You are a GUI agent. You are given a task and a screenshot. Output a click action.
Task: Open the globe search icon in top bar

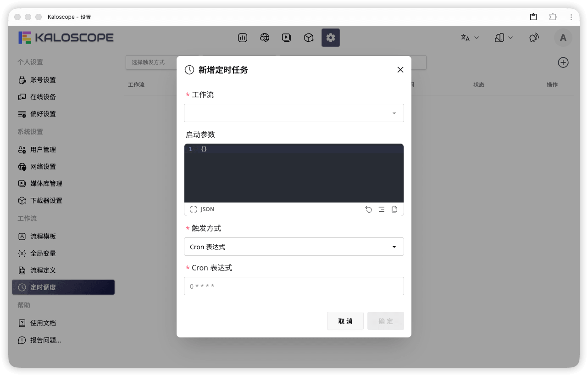click(x=265, y=38)
